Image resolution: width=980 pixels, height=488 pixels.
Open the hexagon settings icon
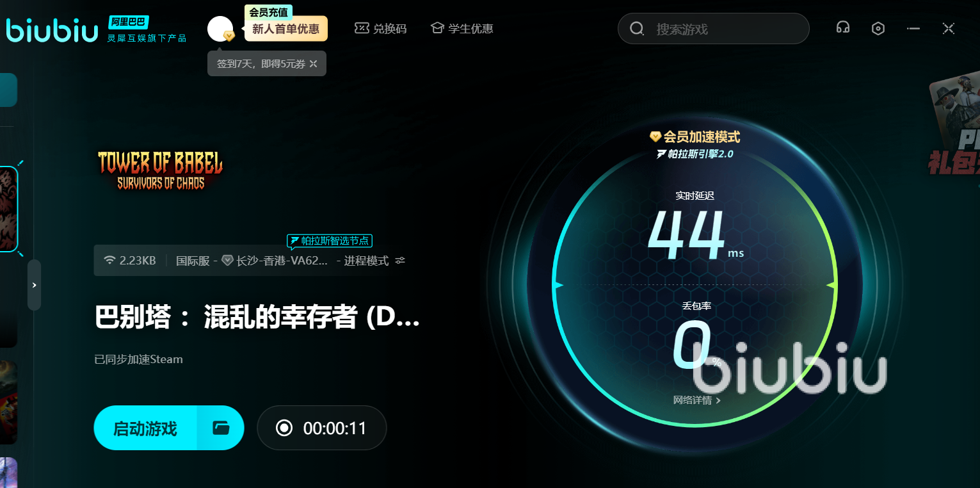[x=878, y=29]
